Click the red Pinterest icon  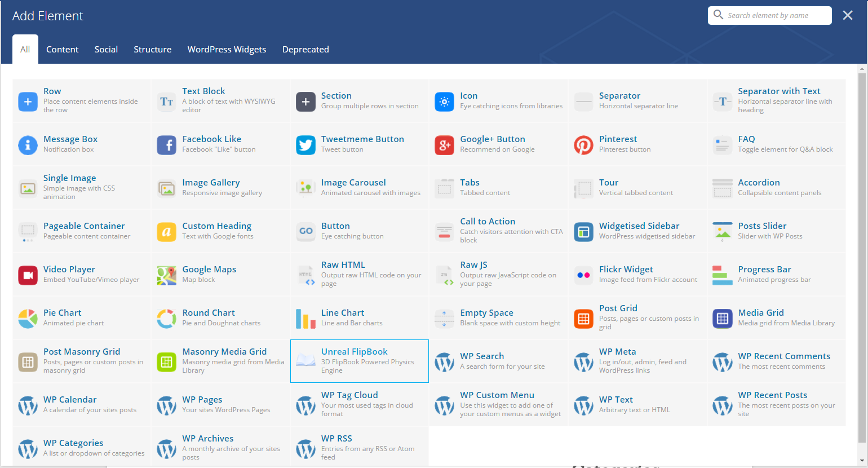583,145
